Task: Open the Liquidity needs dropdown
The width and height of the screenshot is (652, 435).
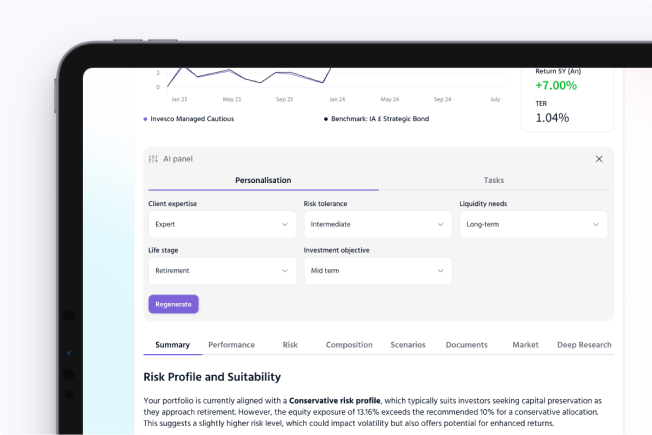Action: [533, 225]
